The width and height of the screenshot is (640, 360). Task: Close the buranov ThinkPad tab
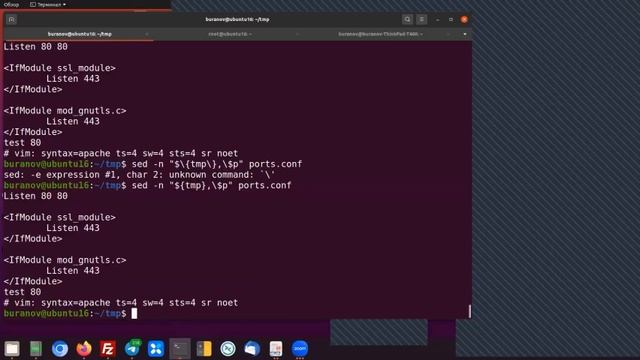click(x=448, y=34)
